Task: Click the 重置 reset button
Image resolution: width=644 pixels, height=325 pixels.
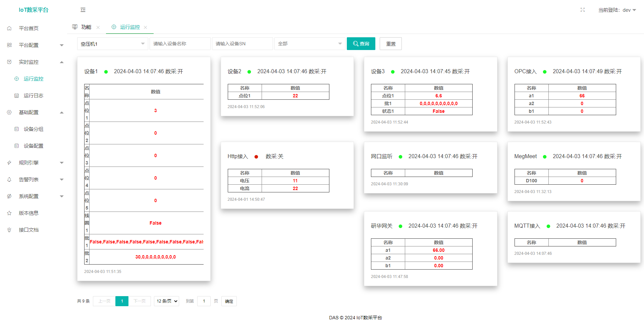Action: pyautogui.click(x=391, y=44)
